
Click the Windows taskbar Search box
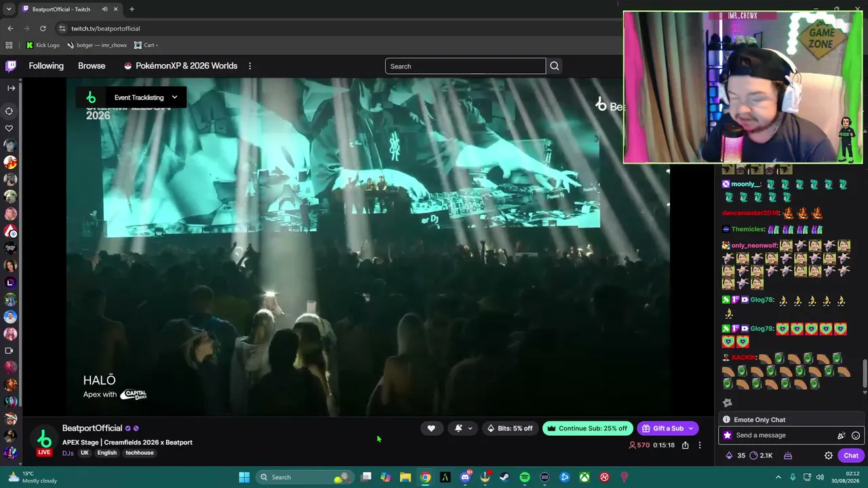tap(304, 477)
